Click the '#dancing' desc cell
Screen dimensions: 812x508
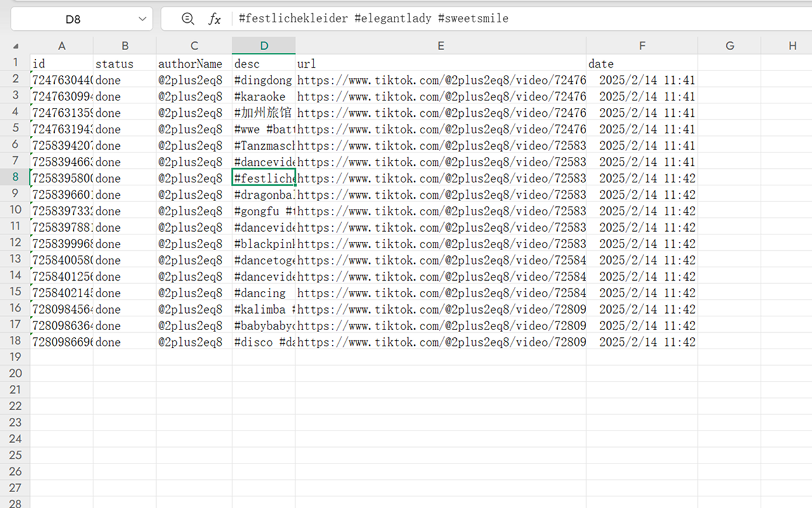[261, 293]
